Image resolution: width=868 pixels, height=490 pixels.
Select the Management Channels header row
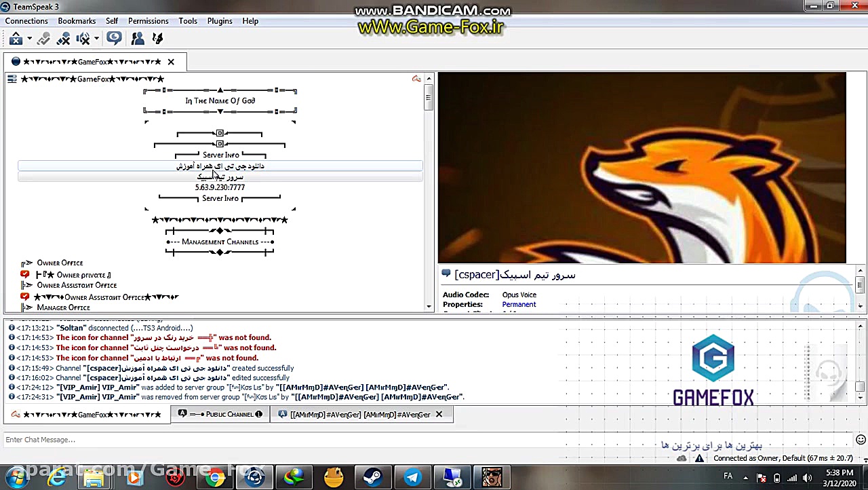[220, 242]
